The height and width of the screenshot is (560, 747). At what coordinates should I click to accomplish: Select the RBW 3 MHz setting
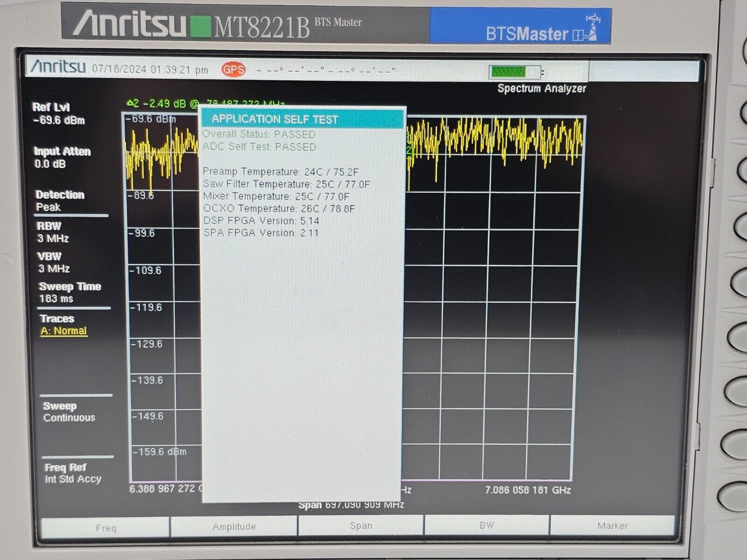tap(53, 232)
